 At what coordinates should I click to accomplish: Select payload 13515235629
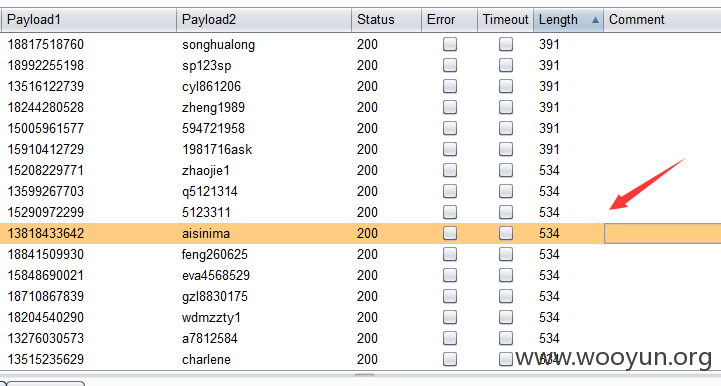click(46, 359)
